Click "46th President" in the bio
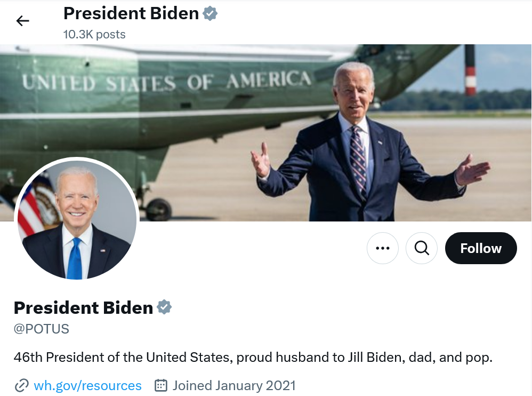This screenshot has height=396, width=532. coord(60,357)
